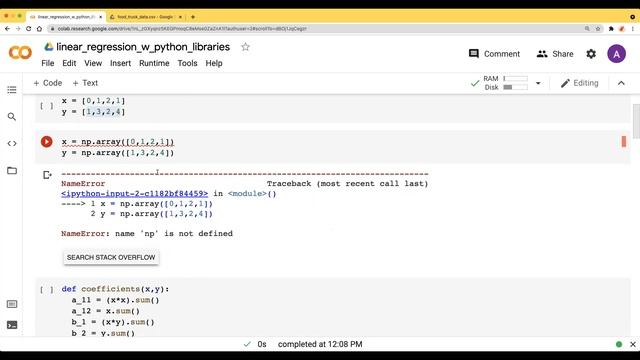Search Stack Overflow for the error
640x360 pixels.
[x=111, y=258]
